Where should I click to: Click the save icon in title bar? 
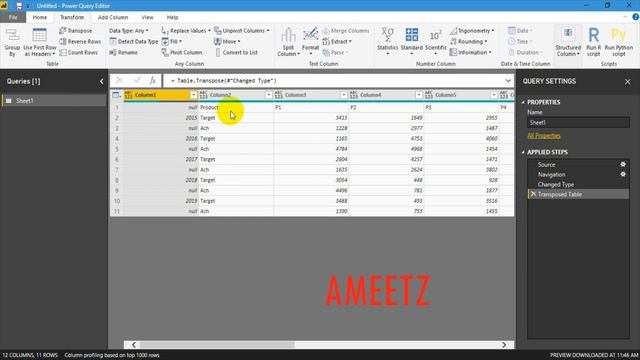(x=19, y=6)
